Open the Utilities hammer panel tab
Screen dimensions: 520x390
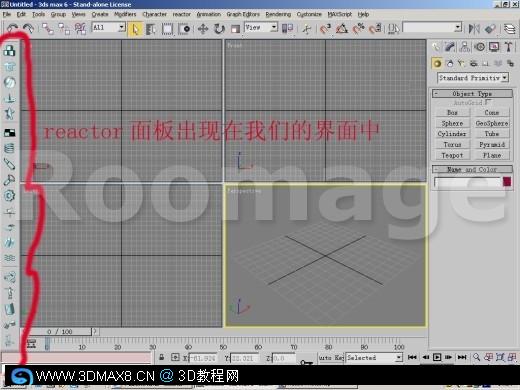[508, 47]
